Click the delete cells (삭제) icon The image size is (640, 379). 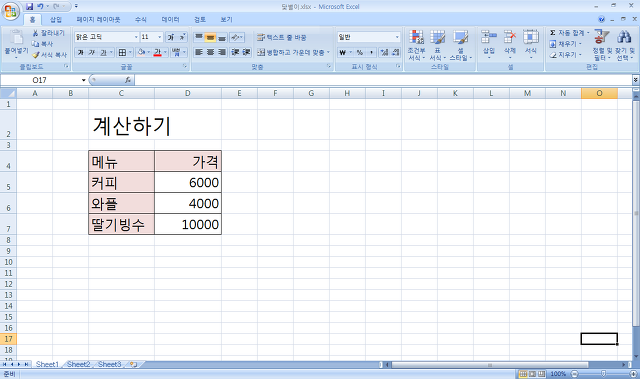click(x=510, y=38)
